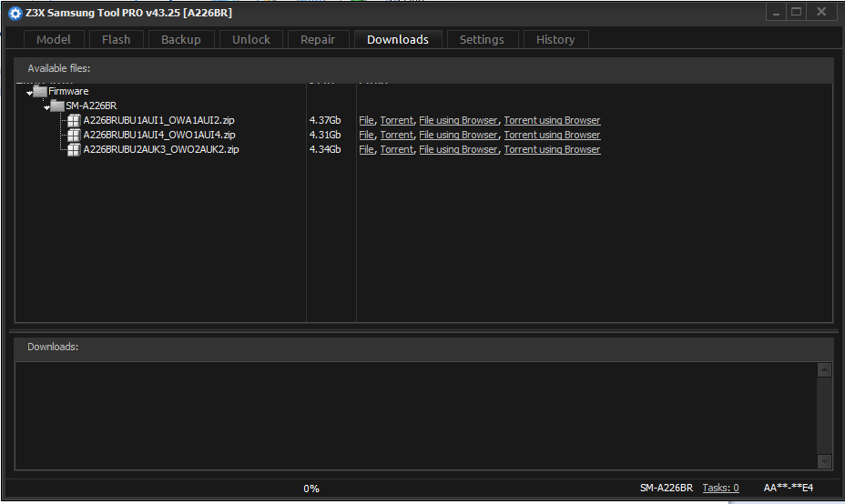Click archive icon of A226BRUBU1AUI4_OWO1AUI4.zip
845x504 pixels.
click(74, 135)
